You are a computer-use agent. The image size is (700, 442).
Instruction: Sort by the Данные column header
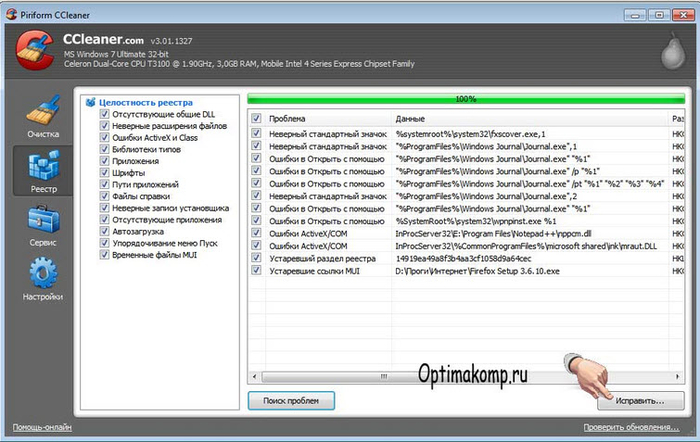click(x=530, y=119)
